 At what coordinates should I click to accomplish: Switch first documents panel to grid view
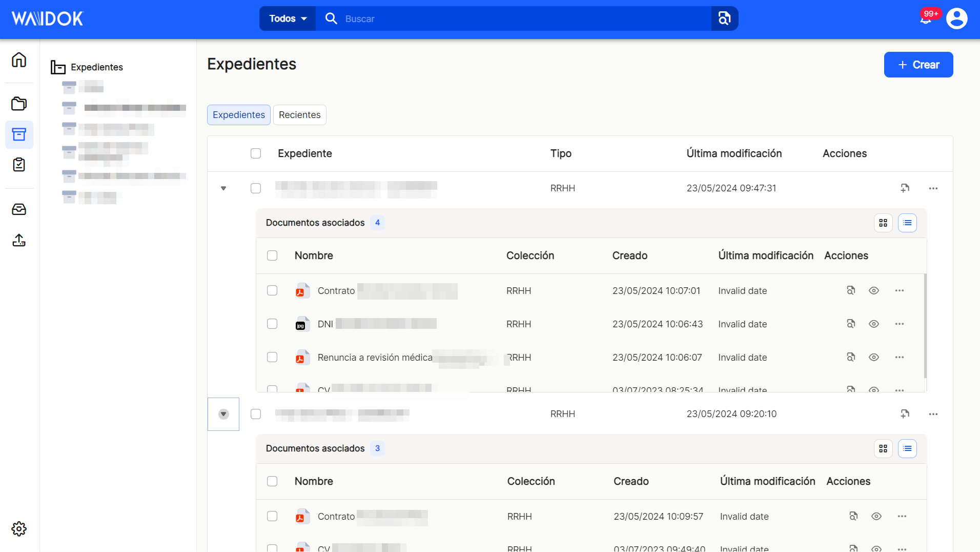883,223
